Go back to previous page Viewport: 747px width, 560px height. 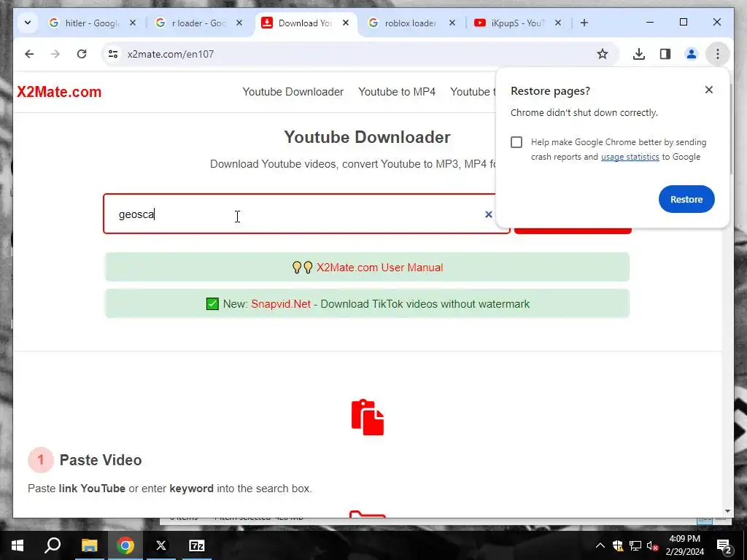[29, 54]
